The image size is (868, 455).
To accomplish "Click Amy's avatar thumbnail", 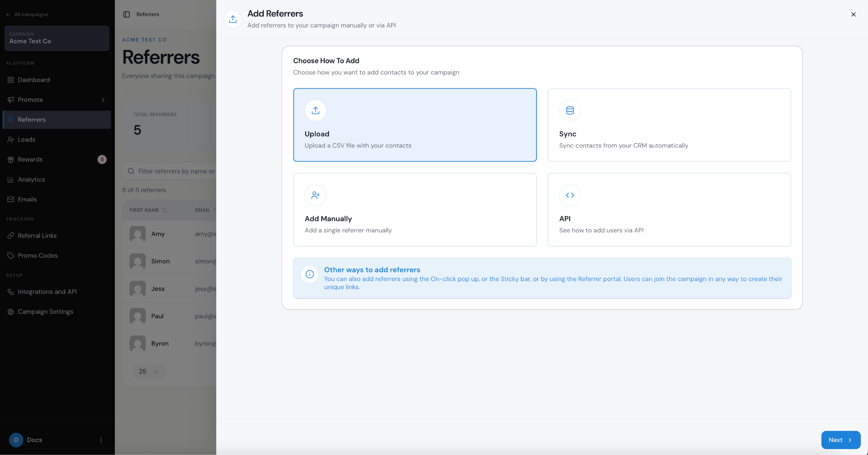I will (137, 234).
